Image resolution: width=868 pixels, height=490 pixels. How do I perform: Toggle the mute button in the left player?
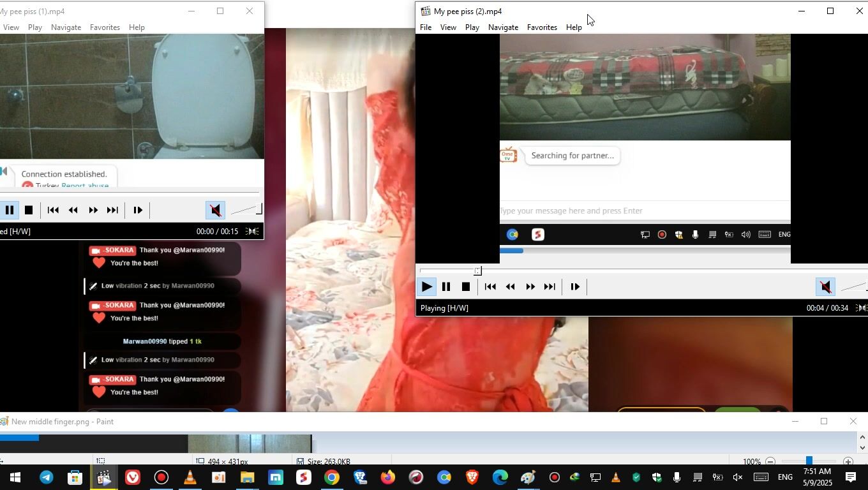pyautogui.click(x=215, y=210)
